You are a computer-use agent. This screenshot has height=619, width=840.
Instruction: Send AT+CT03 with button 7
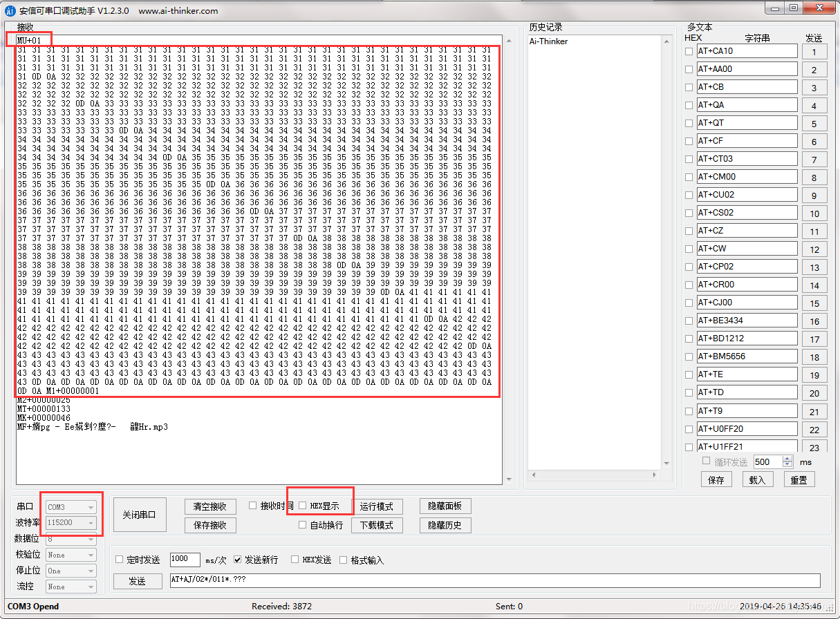coord(814,160)
